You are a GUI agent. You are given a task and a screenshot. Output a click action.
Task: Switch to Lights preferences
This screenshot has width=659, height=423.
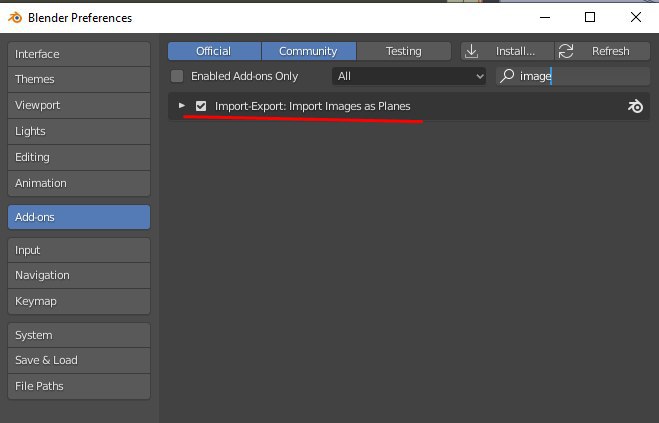pyautogui.click(x=79, y=131)
